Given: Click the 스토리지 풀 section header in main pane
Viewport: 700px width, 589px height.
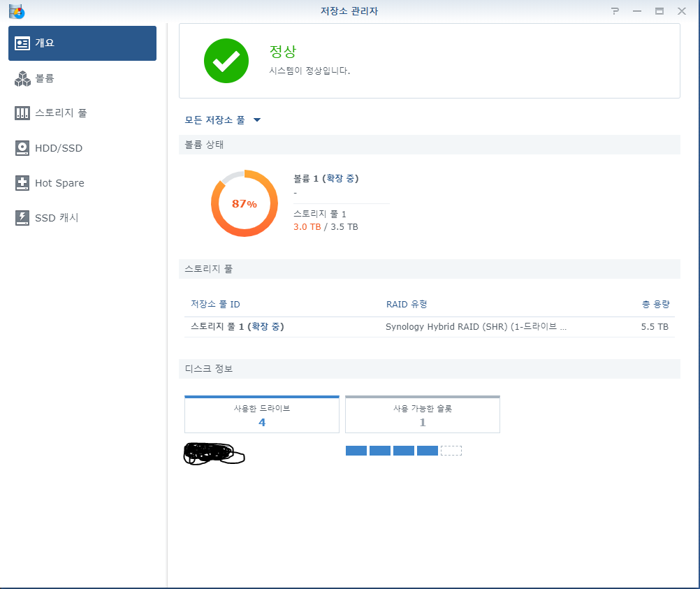Looking at the screenshot, I should (430, 269).
